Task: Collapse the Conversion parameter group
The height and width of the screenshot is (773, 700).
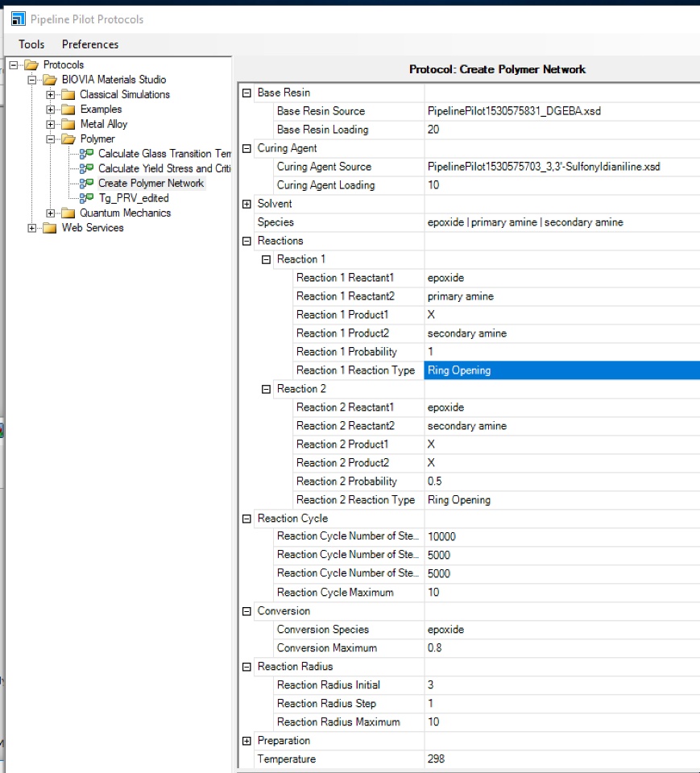Action: (x=246, y=611)
